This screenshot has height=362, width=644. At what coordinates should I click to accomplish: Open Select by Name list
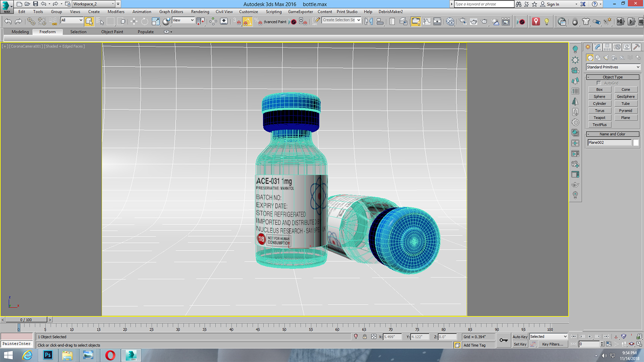[100, 21]
